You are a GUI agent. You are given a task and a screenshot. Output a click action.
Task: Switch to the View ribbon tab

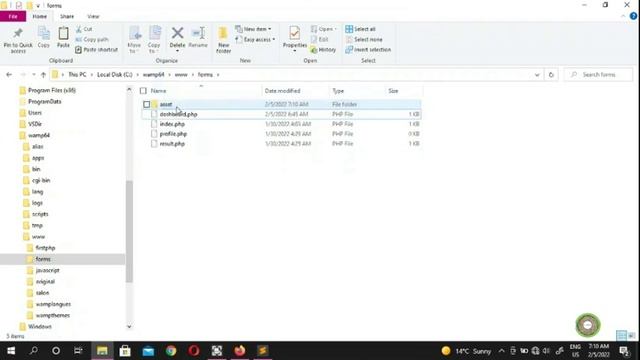pyautogui.click(x=93, y=16)
